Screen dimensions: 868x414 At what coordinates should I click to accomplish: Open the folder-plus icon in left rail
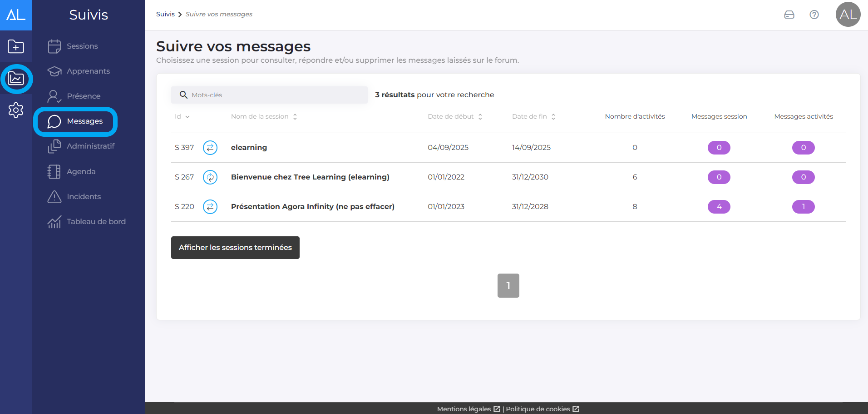pyautogui.click(x=16, y=46)
